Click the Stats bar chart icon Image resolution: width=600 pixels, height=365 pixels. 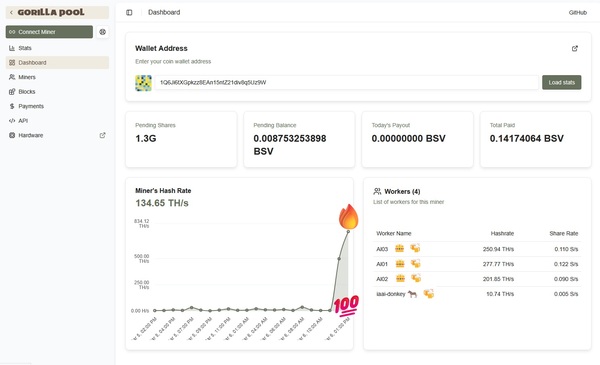[12, 48]
